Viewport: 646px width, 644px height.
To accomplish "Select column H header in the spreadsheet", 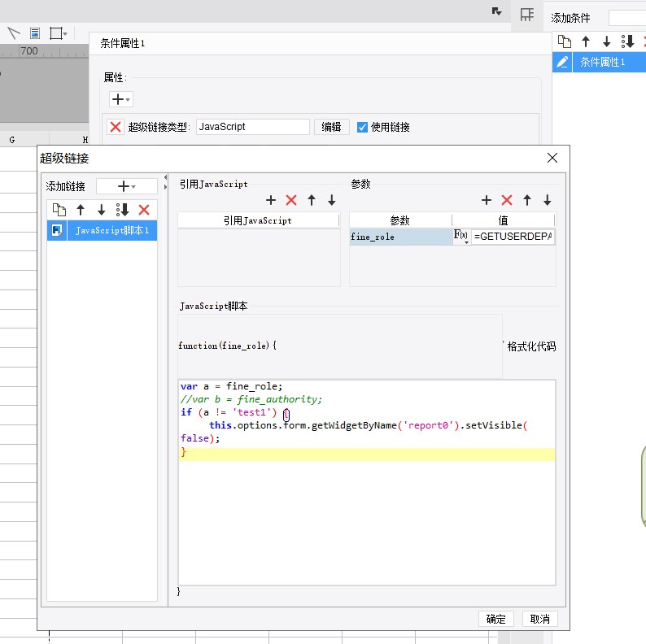I will tap(85, 140).
